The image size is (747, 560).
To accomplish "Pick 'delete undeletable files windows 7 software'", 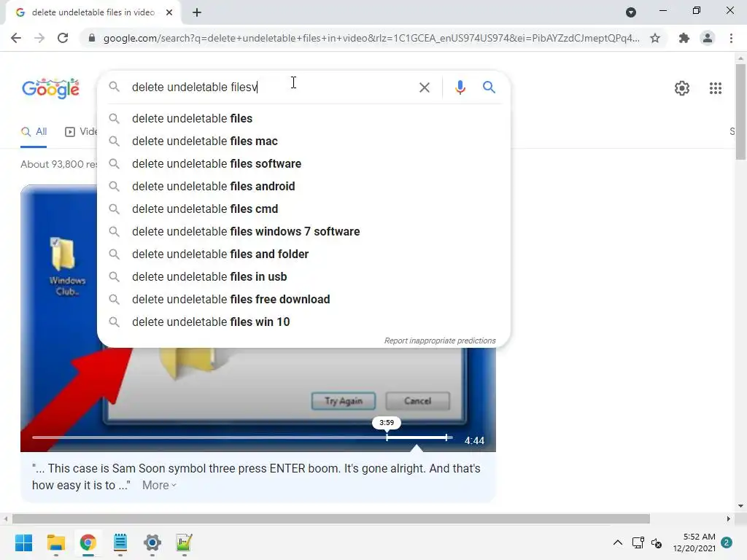I will [x=303, y=231].
